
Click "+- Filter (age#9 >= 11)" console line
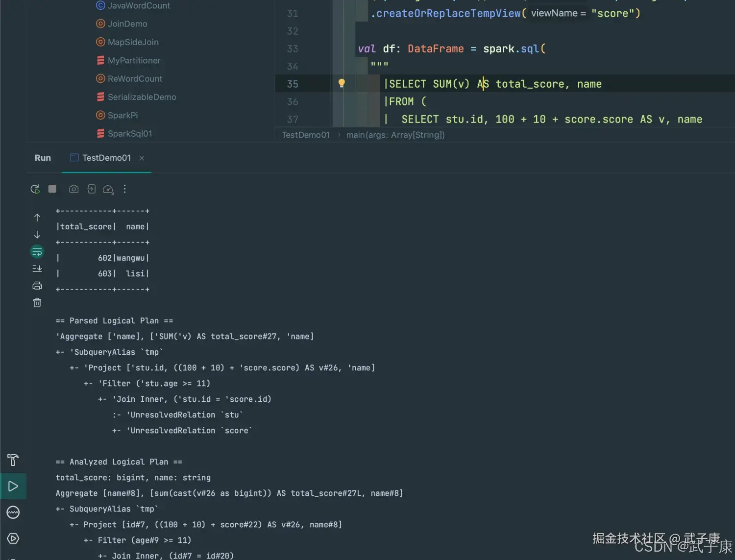coord(137,540)
